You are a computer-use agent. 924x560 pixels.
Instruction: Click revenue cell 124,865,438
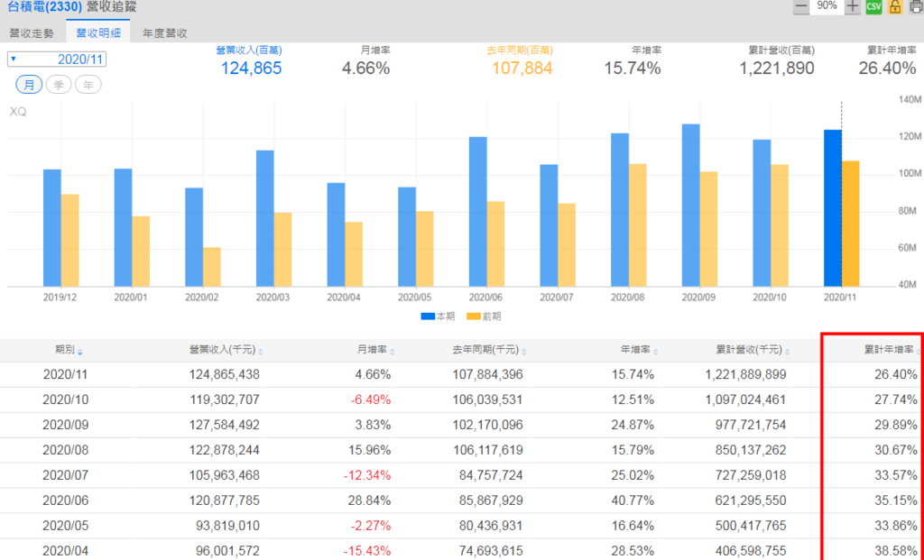(224, 374)
